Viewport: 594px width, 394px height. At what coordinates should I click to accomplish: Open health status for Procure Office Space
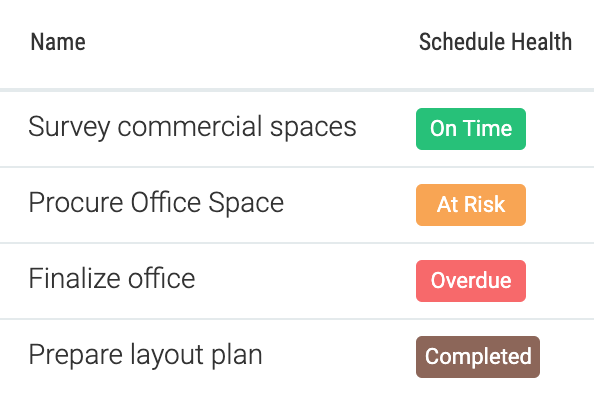471,205
